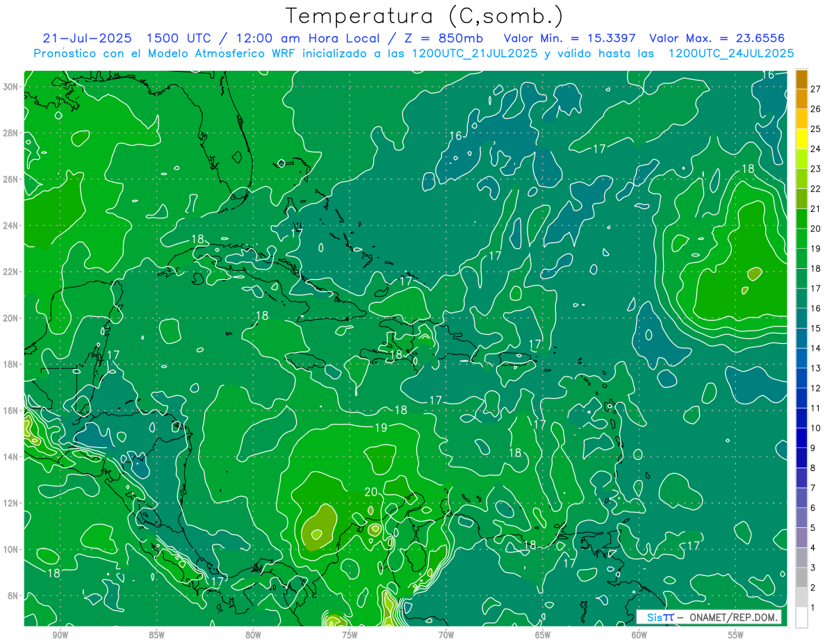The image size is (834, 644).
Task: Click the "20N" latitude axis label
Action: click(x=10, y=318)
